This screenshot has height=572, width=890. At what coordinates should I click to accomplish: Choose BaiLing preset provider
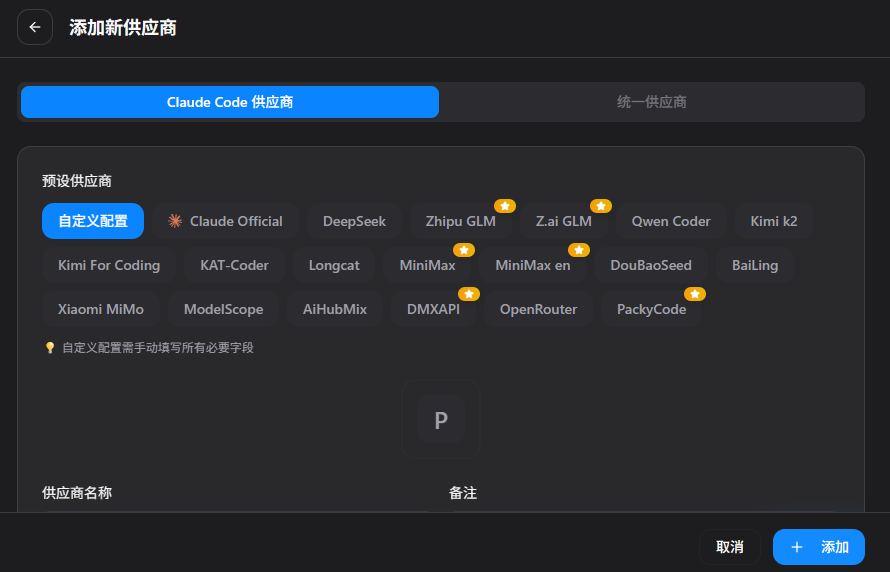[755, 265]
